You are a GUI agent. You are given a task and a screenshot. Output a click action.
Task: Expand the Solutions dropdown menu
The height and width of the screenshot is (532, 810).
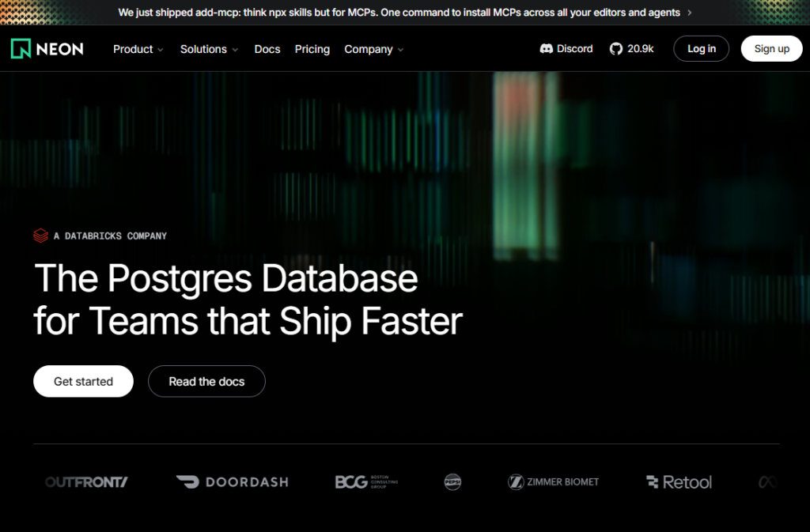click(209, 49)
